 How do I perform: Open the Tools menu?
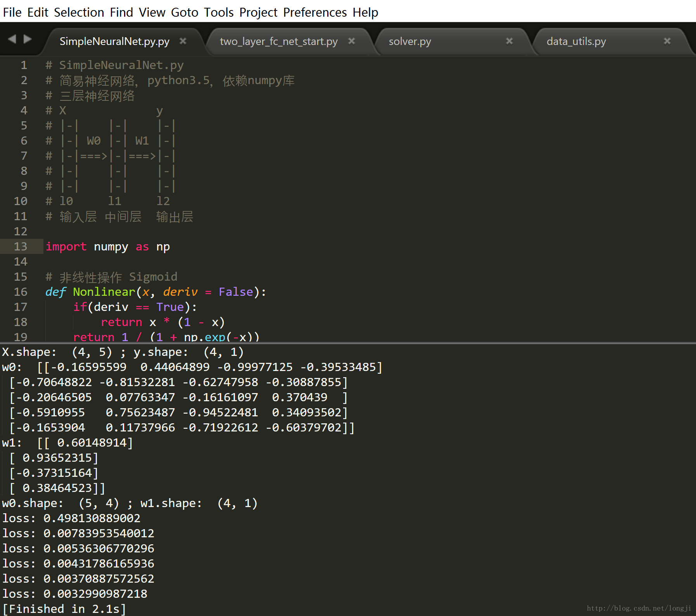pos(219,12)
